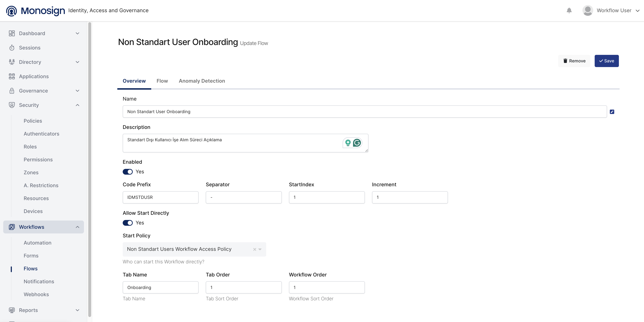Click into the Code Prefix input field
Viewport: 644px width, 322px height.
tap(161, 197)
